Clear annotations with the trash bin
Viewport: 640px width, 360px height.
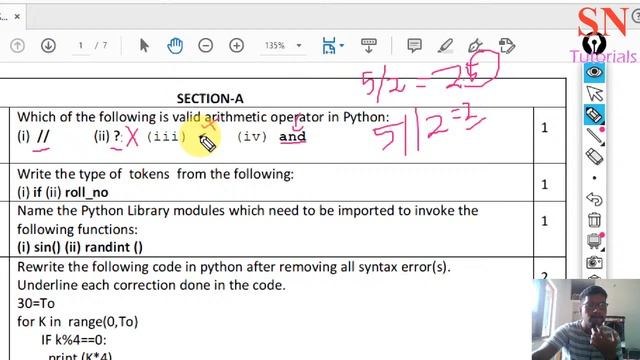tap(594, 220)
